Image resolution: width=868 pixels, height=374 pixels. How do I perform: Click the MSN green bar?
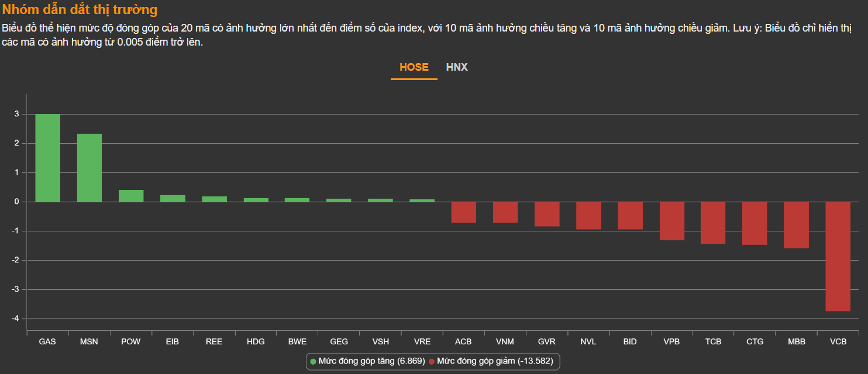pos(89,168)
